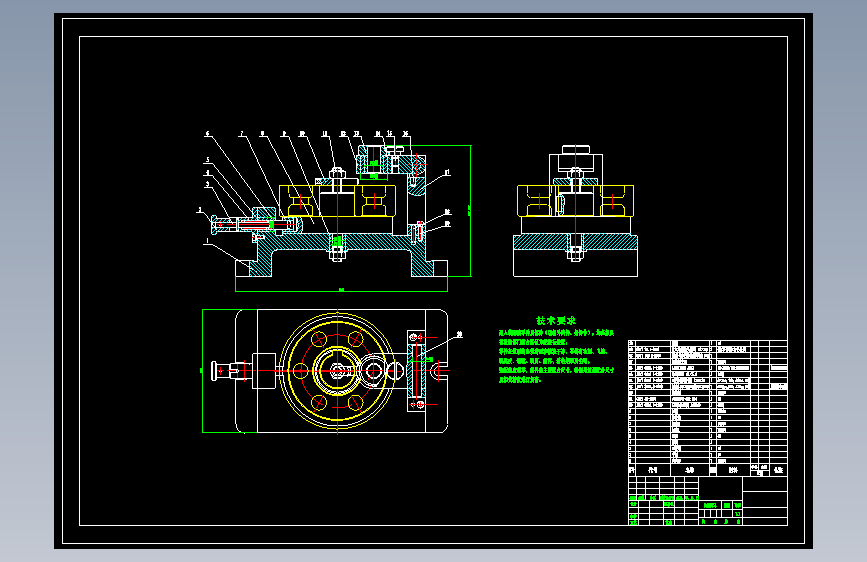
Task: Select part balloon number 20 in top view
Action: (x=459, y=334)
